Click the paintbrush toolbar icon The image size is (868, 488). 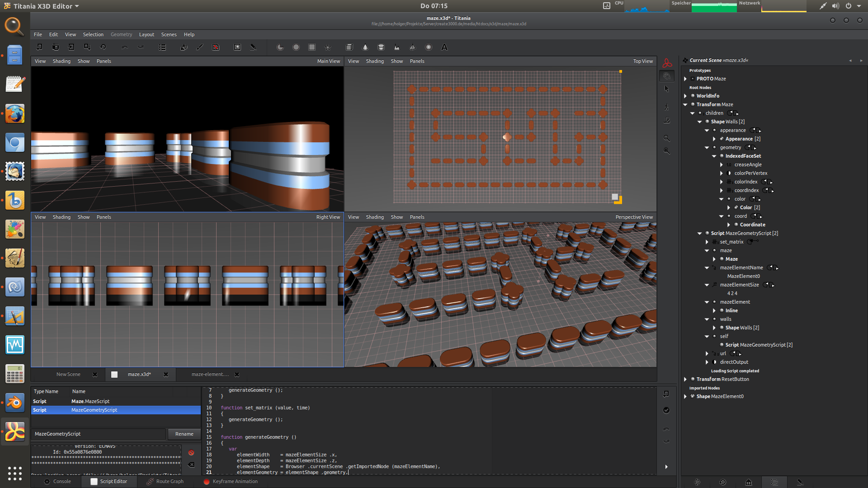[200, 47]
